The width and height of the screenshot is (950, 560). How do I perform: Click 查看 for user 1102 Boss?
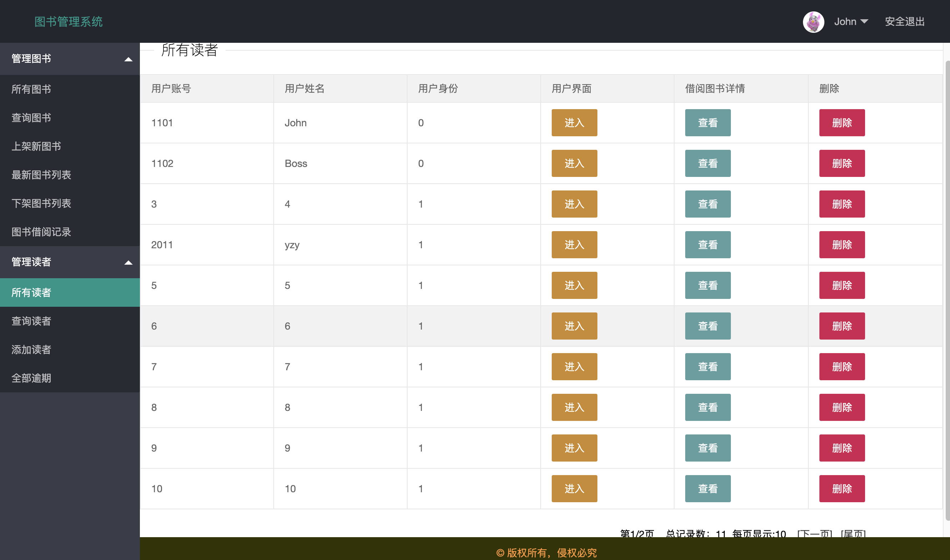tap(708, 163)
